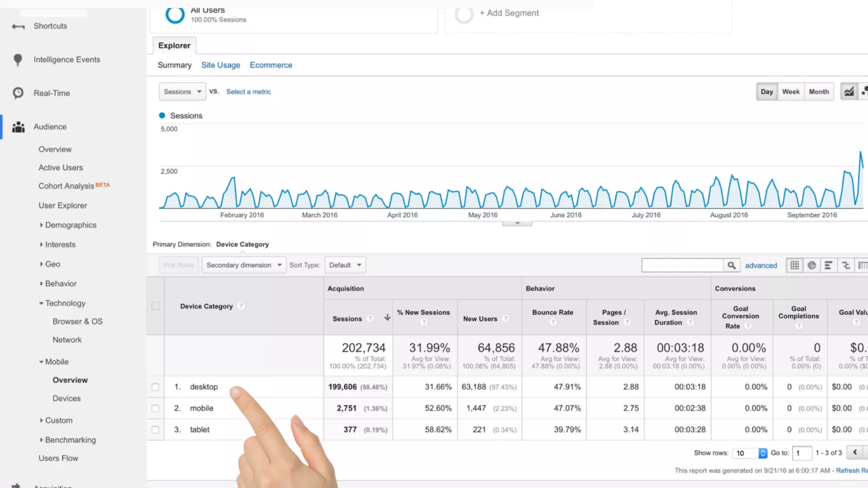Image resolution: width=868 pixels, height=488 pixels.
Task: Choose the comparison view icon
Action: [846, 265]
